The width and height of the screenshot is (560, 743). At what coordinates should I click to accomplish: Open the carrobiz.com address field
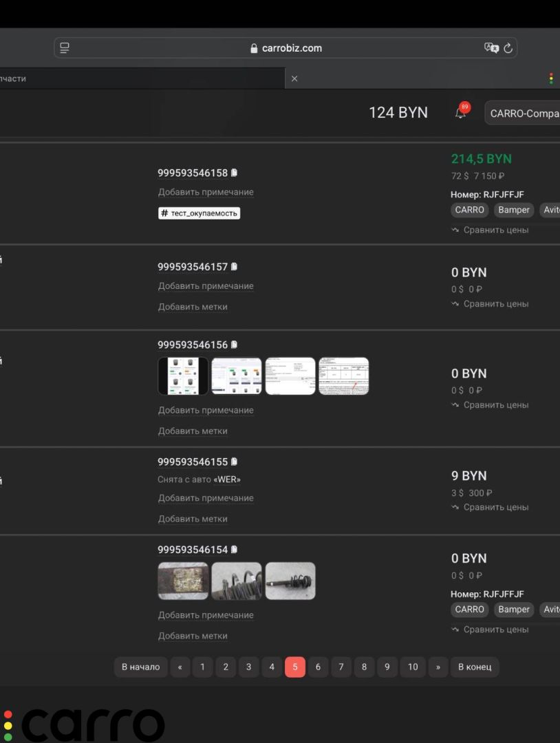(x=286, y=48)
